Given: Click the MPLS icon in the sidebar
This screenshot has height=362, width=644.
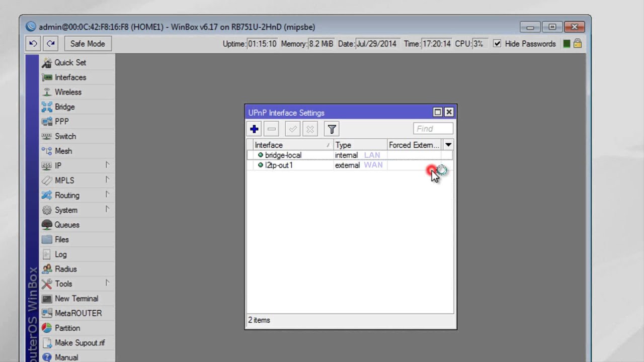Looking at the screenshot, I should click(x=47, y=180).
